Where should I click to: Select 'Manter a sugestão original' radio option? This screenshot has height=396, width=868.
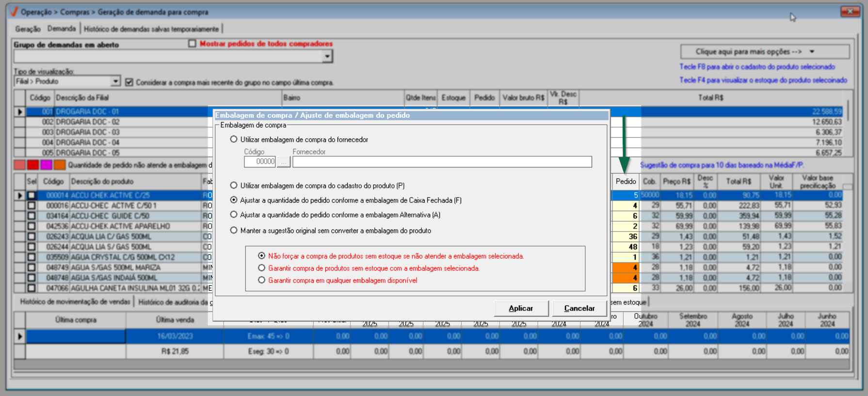pos(234,231)
